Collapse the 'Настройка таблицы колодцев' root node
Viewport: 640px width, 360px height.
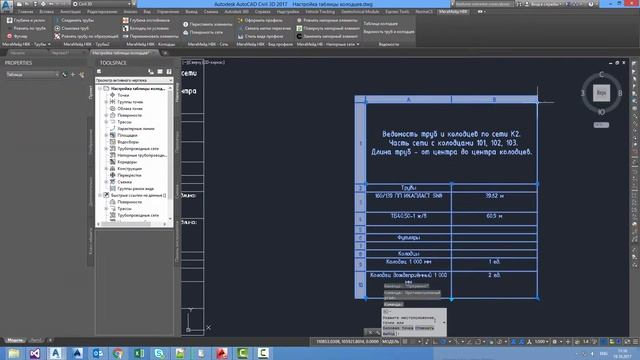click(100, 88)
